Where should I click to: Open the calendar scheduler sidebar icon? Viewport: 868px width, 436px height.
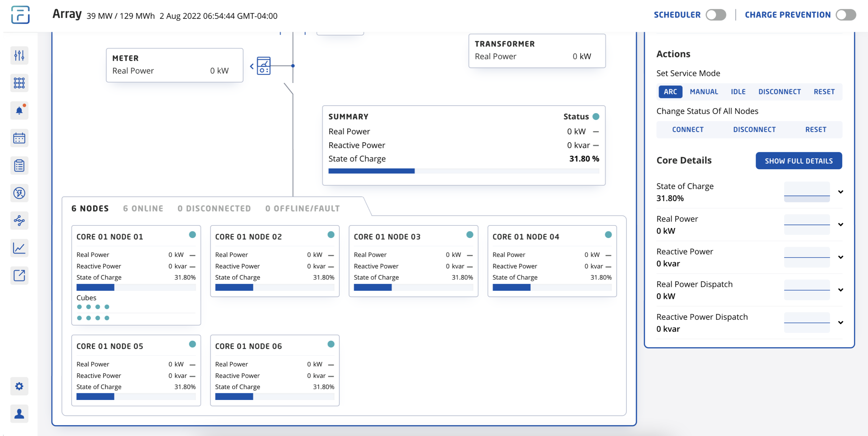[x=19, y=138]
